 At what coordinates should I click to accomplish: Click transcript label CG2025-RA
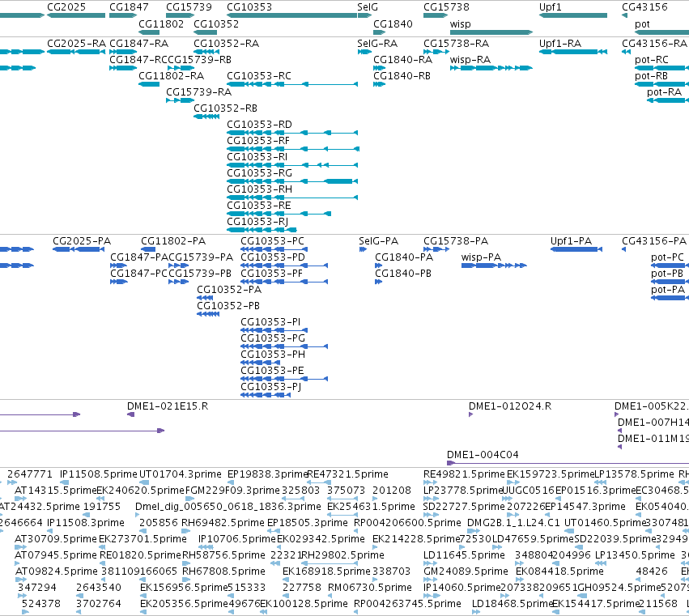(76, 44)
